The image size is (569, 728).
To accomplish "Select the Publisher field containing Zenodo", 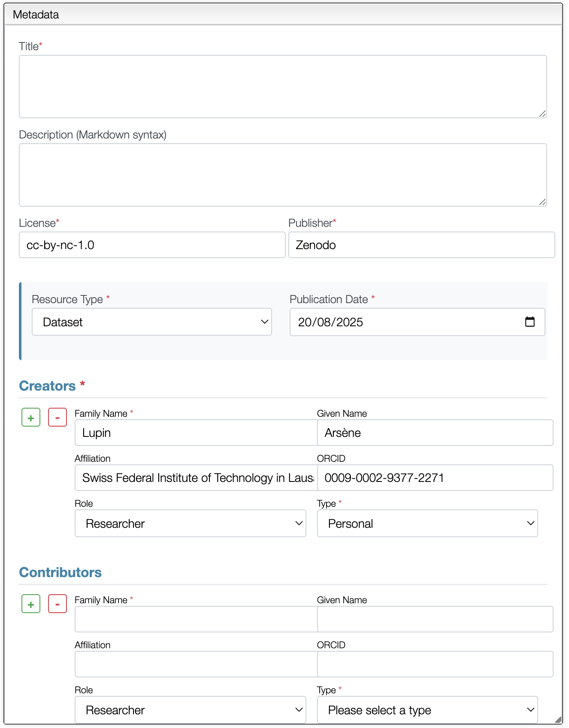I will [x=422, y=245].
